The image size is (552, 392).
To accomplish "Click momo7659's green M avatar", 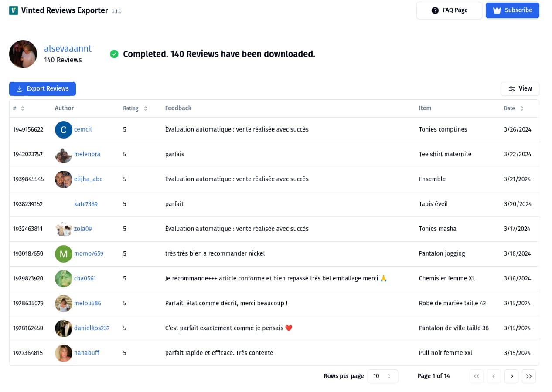I will click(x=64, y=254).
